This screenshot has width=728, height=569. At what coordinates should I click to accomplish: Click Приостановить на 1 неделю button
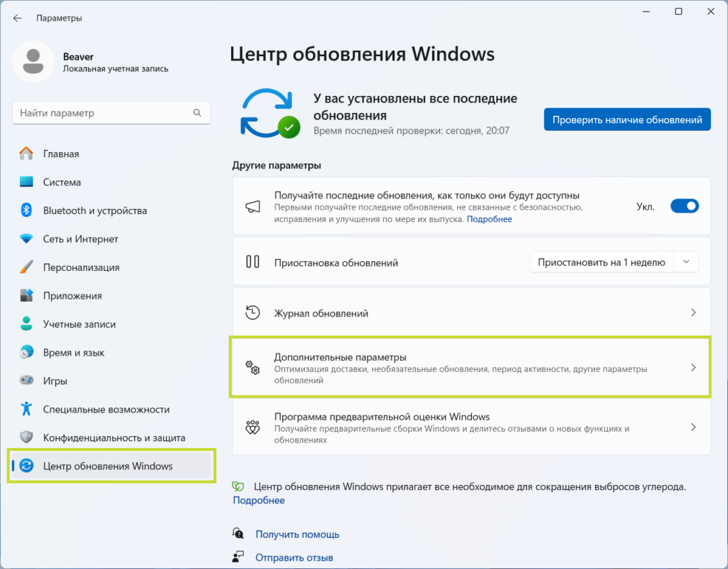click(x=601, y=262)
